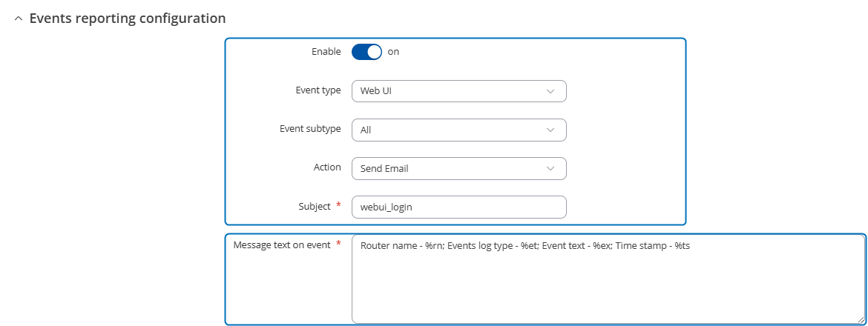Open the Action dropdown showing Send Email
This screenshot has width=868, height=326.
[x=459, y=168]
